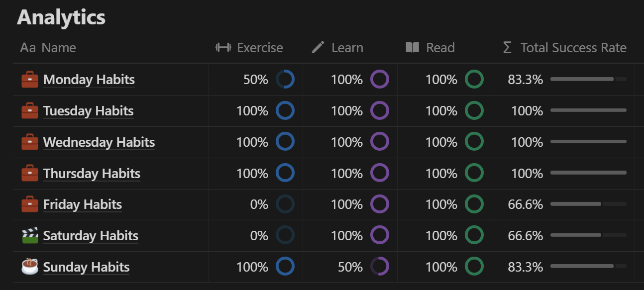
Task: Click the briefcase icon beside Monday Habits
Action: point(29,80)
